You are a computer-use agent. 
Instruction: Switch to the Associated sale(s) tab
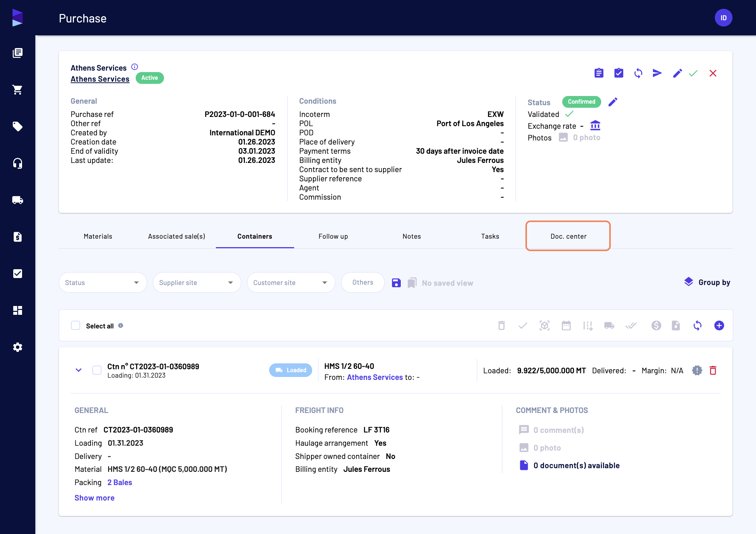click(x=176, y=236)
